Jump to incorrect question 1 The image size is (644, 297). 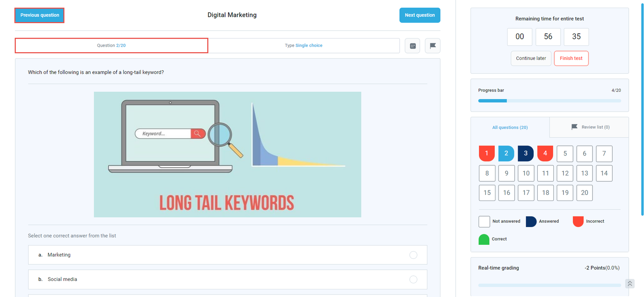click(487, 154)
